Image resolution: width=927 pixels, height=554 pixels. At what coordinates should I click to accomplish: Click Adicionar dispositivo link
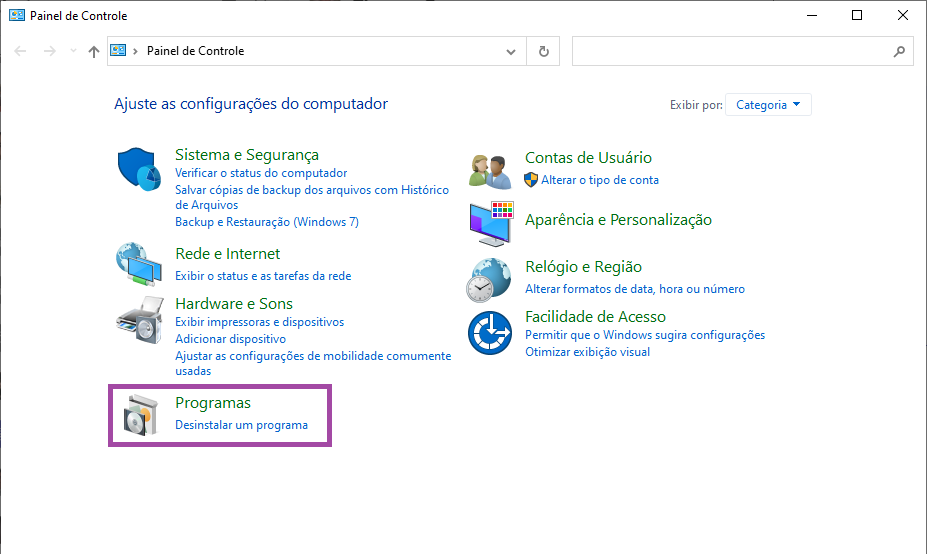click(x=230, y=339)
